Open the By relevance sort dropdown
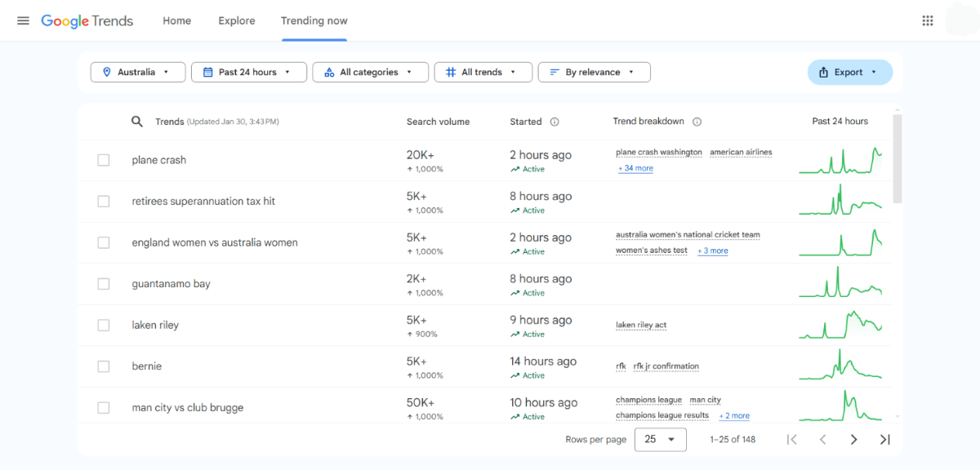The height and width of the screenshot is (470, 980). (x=595, y=72)
